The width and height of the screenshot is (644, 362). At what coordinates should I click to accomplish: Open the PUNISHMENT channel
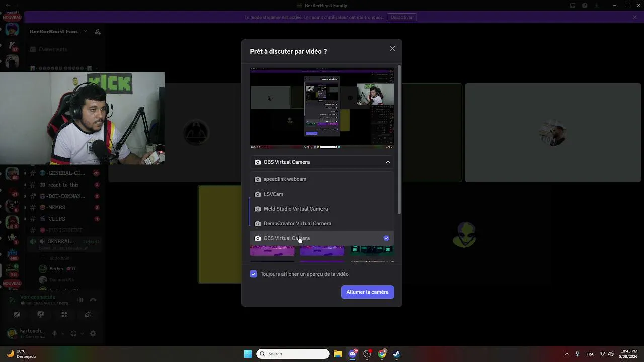point(65,230)
